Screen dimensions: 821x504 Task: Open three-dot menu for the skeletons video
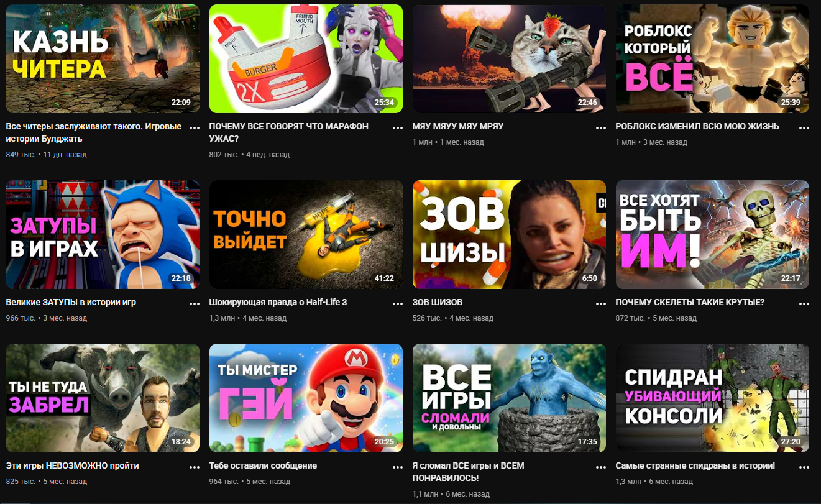coord(804,303)
